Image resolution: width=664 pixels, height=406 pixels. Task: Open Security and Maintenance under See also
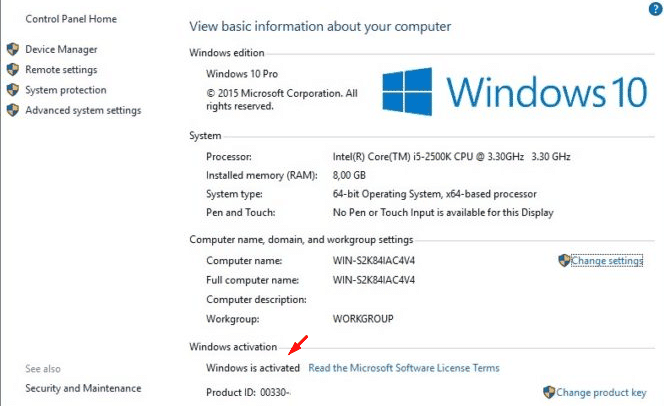[x=83, y=388]
